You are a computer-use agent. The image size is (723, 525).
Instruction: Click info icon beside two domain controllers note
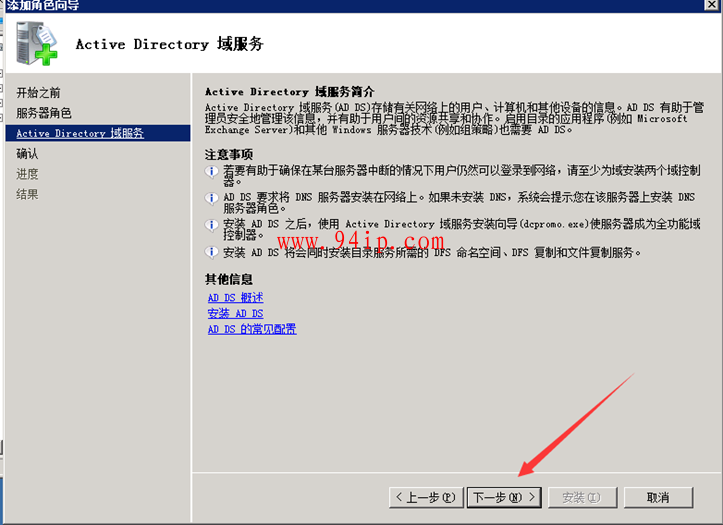click(x=212, y=172)
